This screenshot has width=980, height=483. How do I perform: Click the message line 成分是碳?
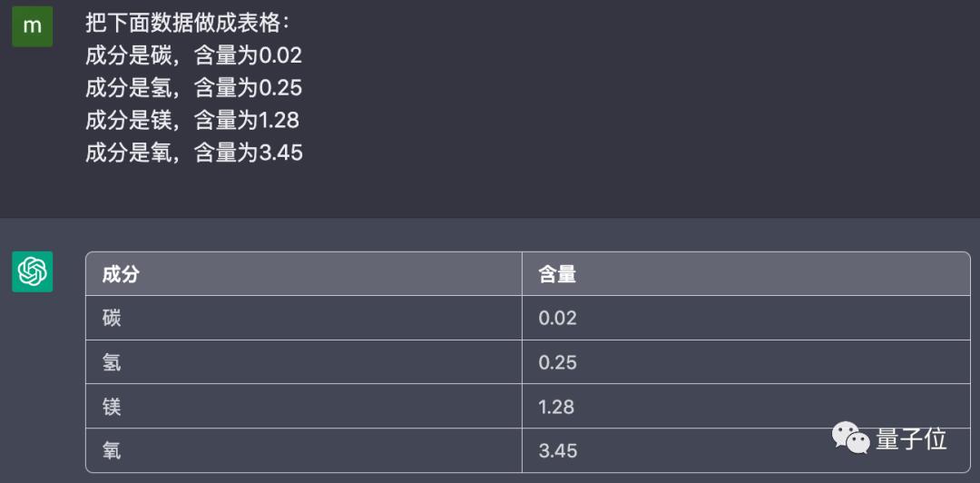click(x=192, y=55)
